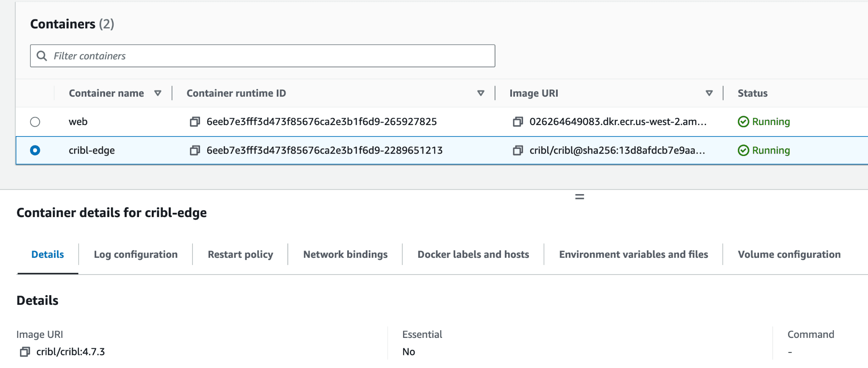The width and height of the screenshot is (868, 368).
Task: Sort by Container runtime ID column arrow
Action: tap(481, 93)
